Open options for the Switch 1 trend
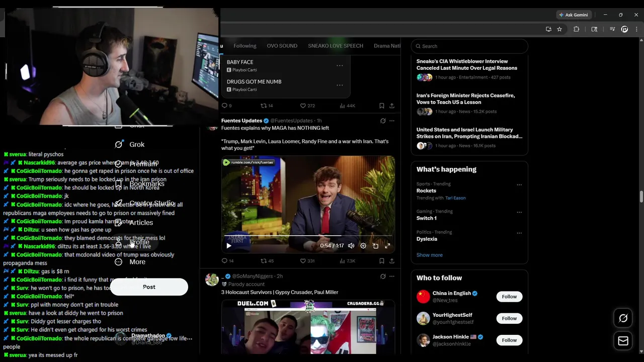 [519, 212]
